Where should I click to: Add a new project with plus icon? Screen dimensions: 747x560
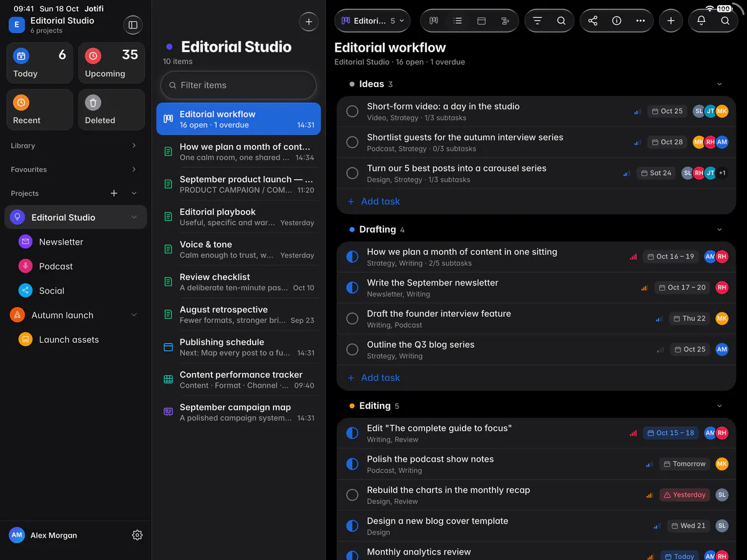[x=114, y=194]
